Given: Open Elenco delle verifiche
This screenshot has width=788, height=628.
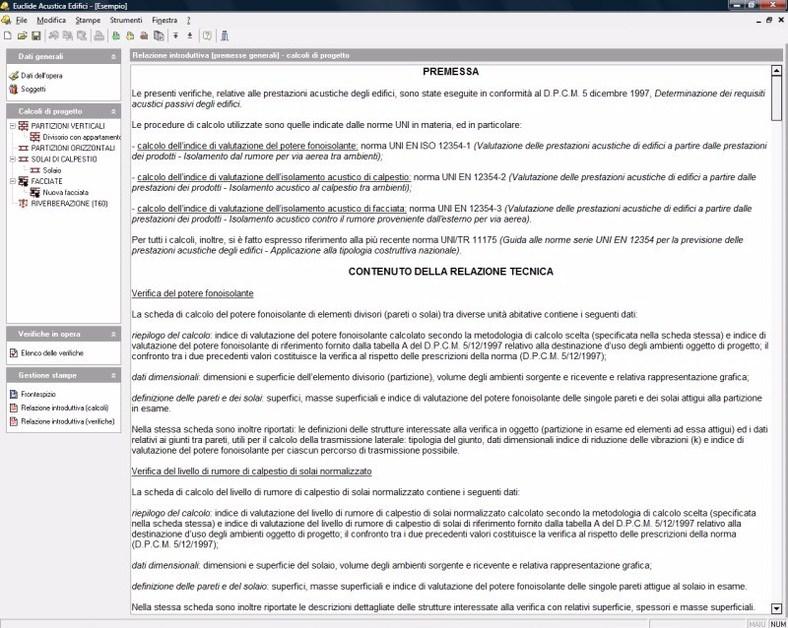Looking at the screenshot, I should click(52, 353).
